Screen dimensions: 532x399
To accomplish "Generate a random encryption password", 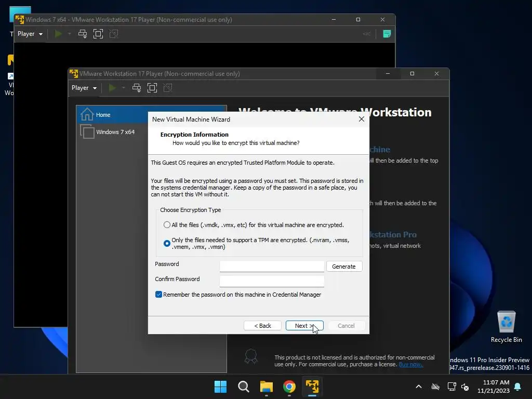I will click(x=344, y=267).
